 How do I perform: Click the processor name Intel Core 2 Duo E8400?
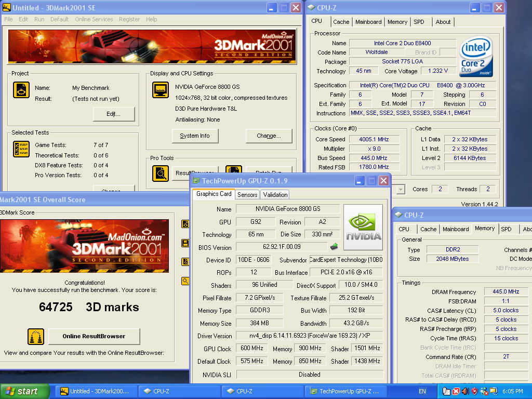(x=403, y=43)
